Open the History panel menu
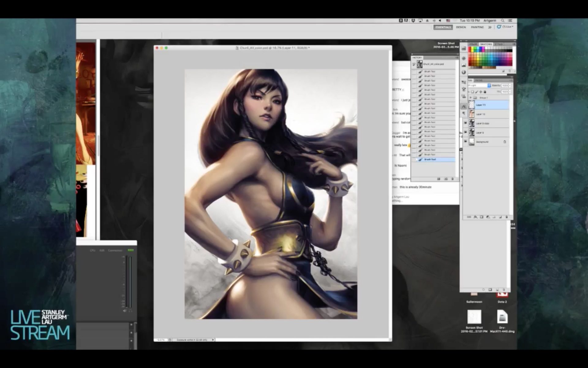The width and height of the screenshot is (588, 368). (457, 58)
